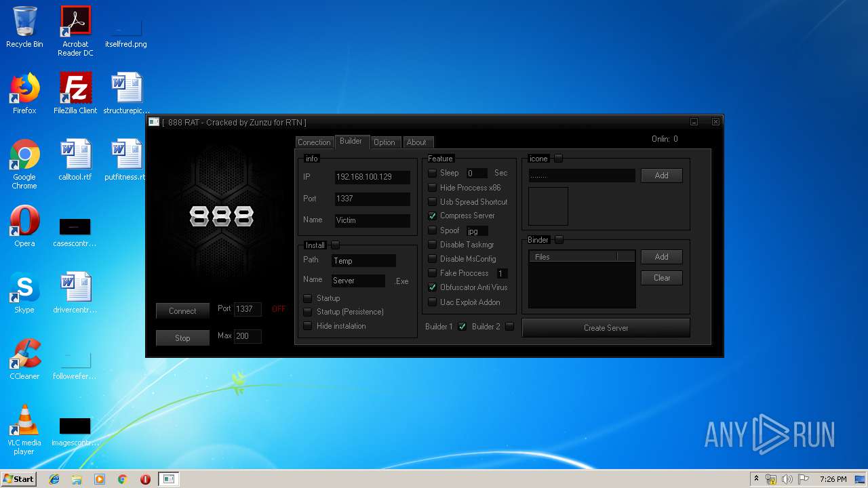Open the Action Center flag icon
Image resolution: width=868 pixels, height=488 pixels.
click(x=804, y=479)
